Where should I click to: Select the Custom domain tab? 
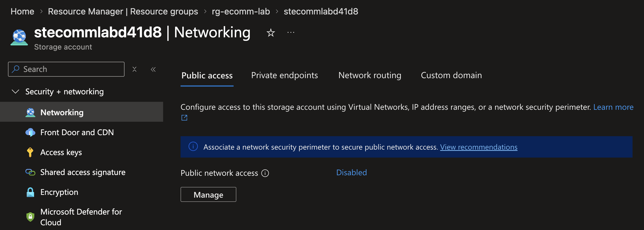[x=451, y=75]
